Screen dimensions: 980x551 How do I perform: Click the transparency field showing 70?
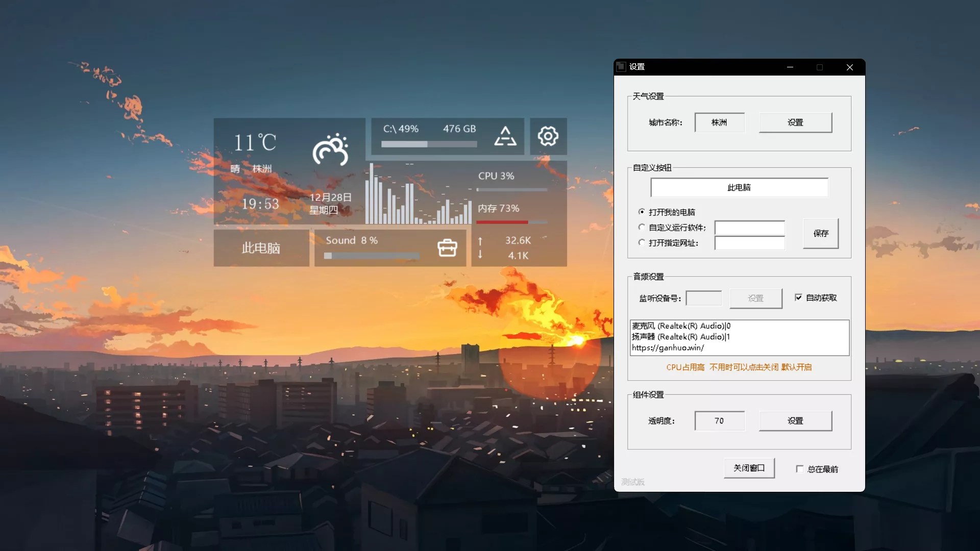719,421
